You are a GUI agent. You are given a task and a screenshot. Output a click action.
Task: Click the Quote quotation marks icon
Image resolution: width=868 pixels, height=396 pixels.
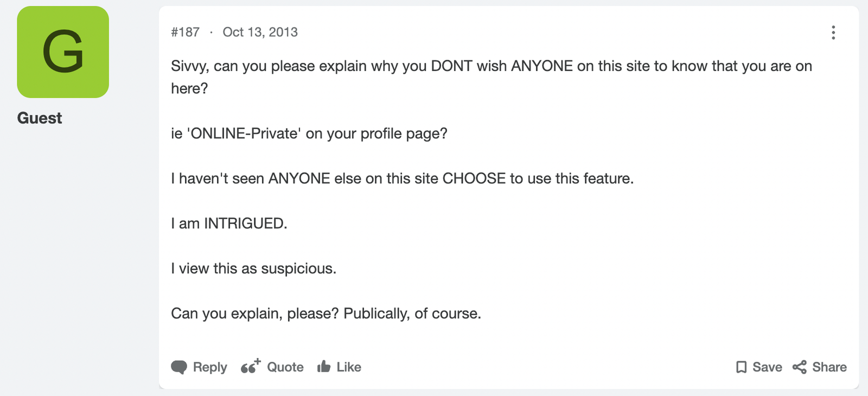251,367
